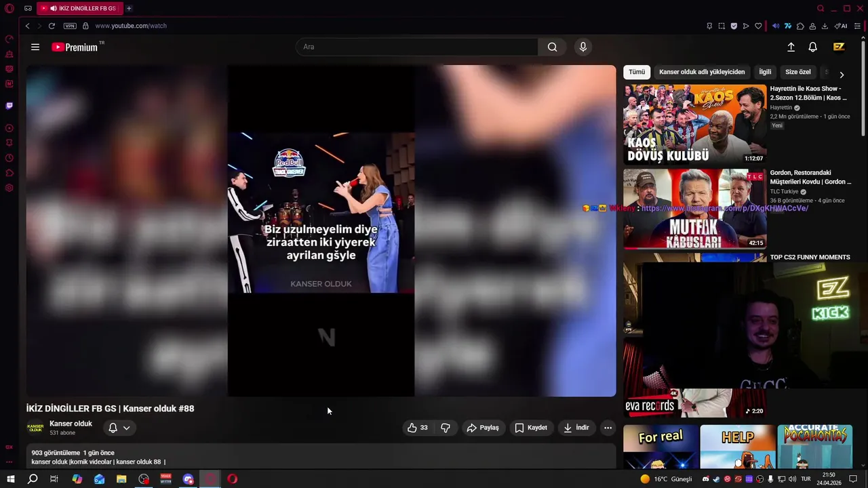Open the YouTube create/upload icon
The image size is (868, 488).
pos(791,47)
